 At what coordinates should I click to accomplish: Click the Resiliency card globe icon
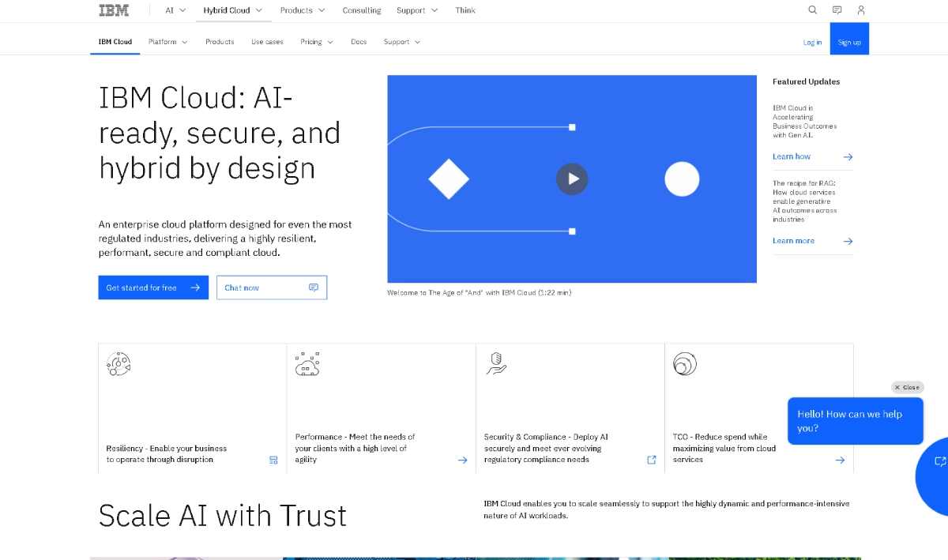point(118,363)
